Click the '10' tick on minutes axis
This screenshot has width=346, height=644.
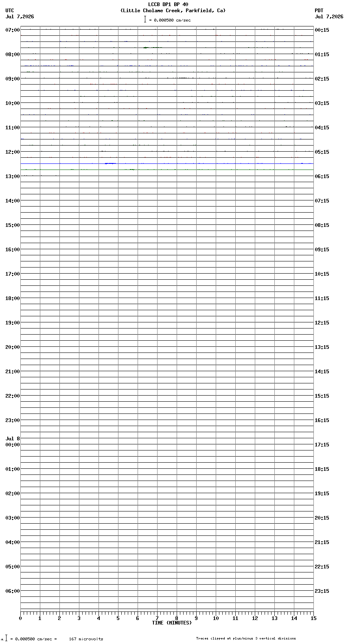(x=216, y=618)
